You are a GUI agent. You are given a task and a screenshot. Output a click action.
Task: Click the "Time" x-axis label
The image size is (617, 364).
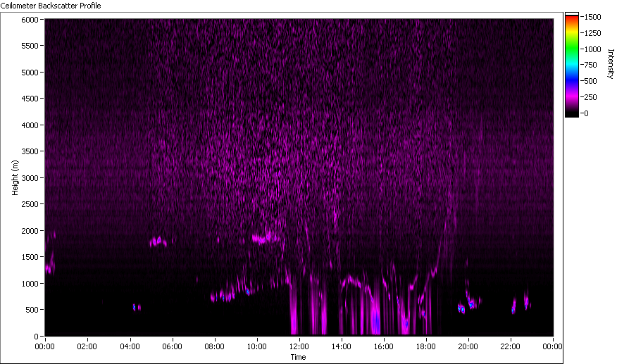[x=298, y=357]
